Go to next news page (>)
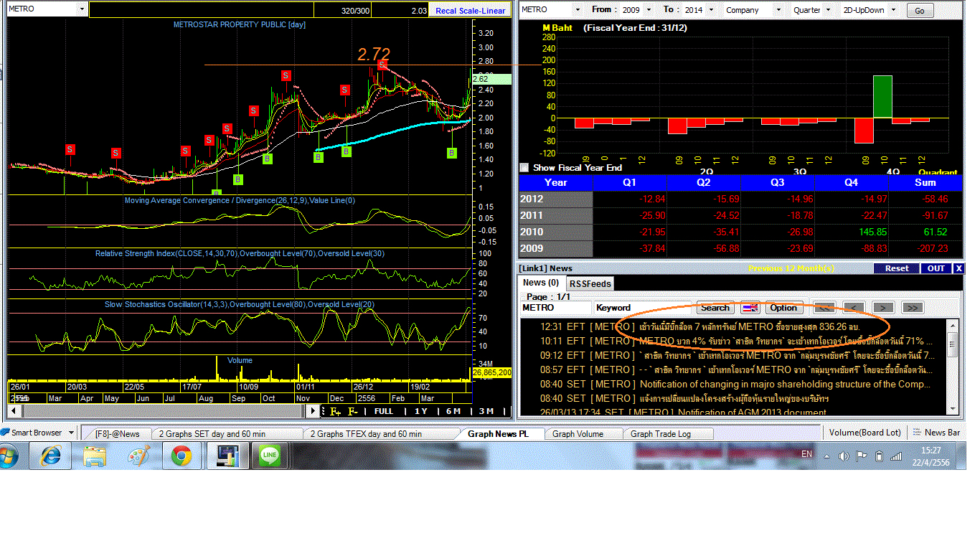The image size is (980, 551). pos(882,308)
